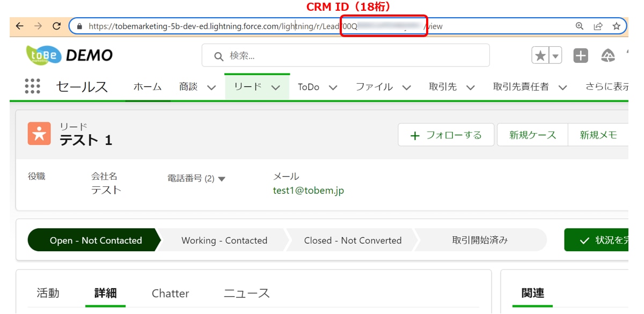Screen dimensions: 644x314
Task: Click the Trailhead guidance icon in header
Action: pos(608,55)
